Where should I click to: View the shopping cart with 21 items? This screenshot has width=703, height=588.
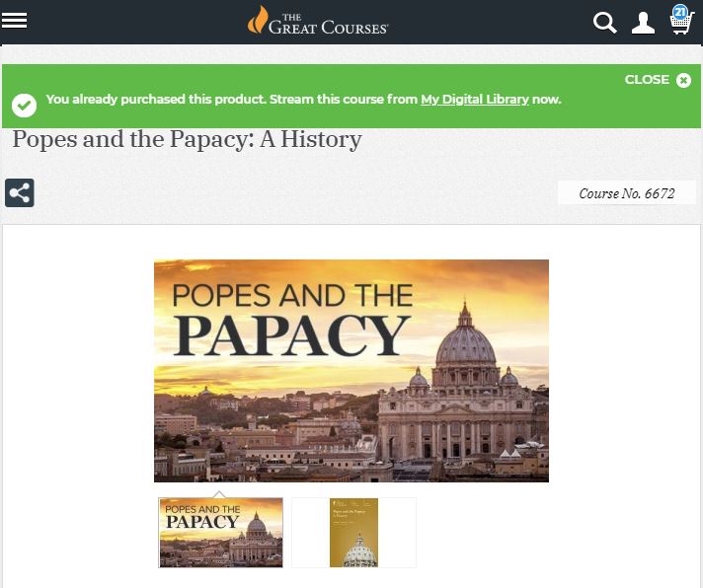pyautogui.click(x=681, y=20)
